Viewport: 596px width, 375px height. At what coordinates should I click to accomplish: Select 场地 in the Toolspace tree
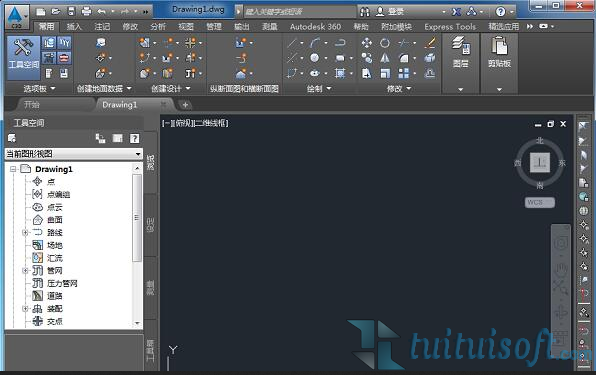coord(55,245)
